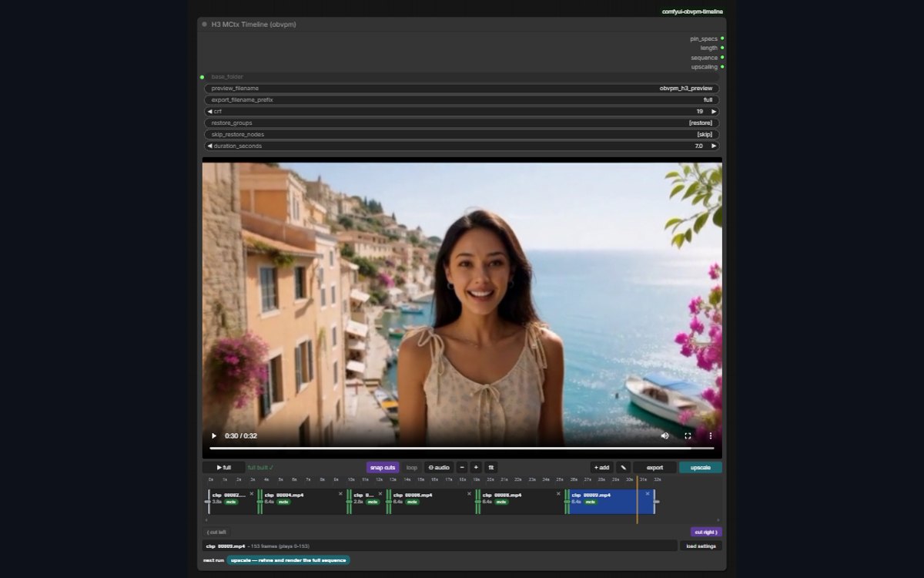This screenshot has width=924, height=578.
Task: Zoom in timeline with plus button
Action: tap(476, 467)
